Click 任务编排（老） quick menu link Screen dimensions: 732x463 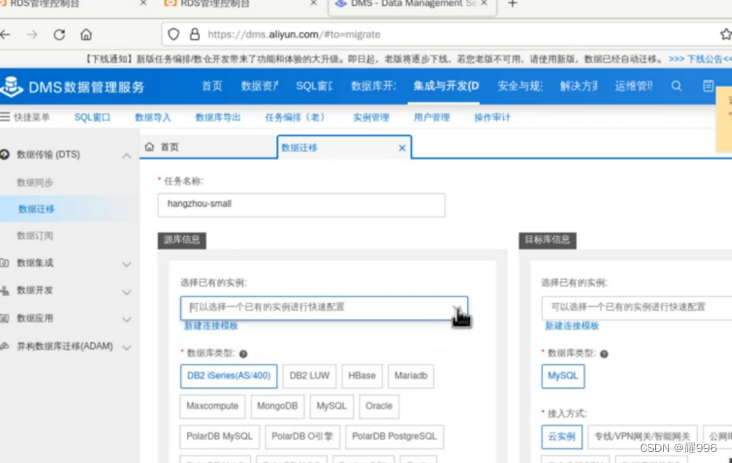(297, 118)
